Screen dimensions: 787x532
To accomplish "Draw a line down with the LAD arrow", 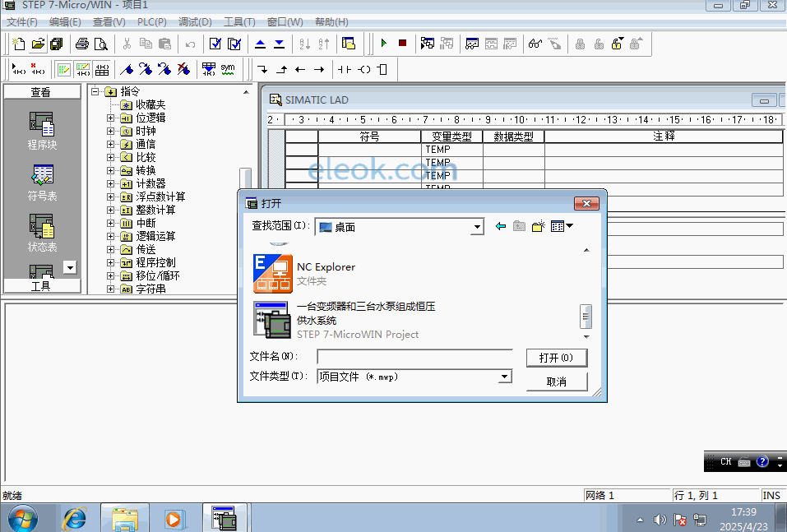I will point(262,69).
